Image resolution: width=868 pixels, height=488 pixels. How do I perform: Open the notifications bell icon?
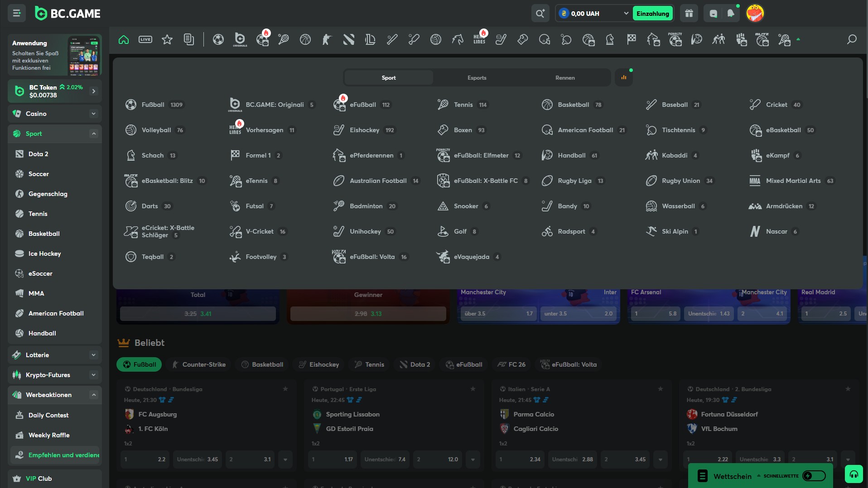(x=730, y=14)
